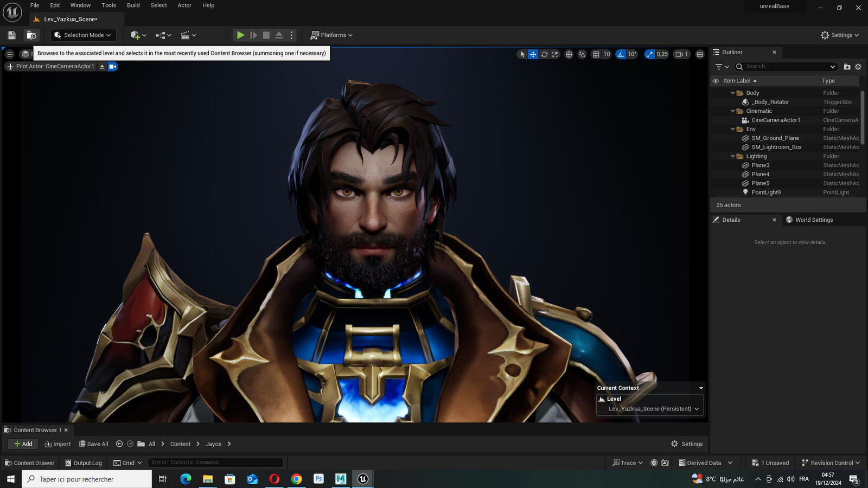Click Import in the Content Browser
Image resolution: width=868 pixels, height=488 pixels.
(58, 444)
